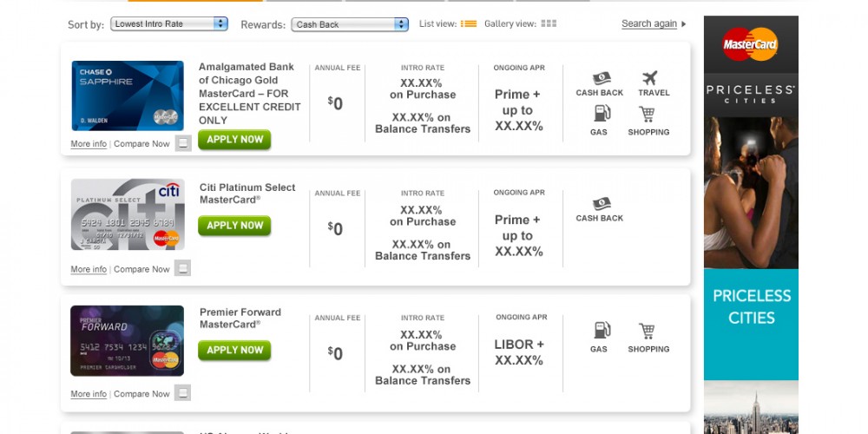Click Cash Back icon on Citi Platinum card

[602, 204]
